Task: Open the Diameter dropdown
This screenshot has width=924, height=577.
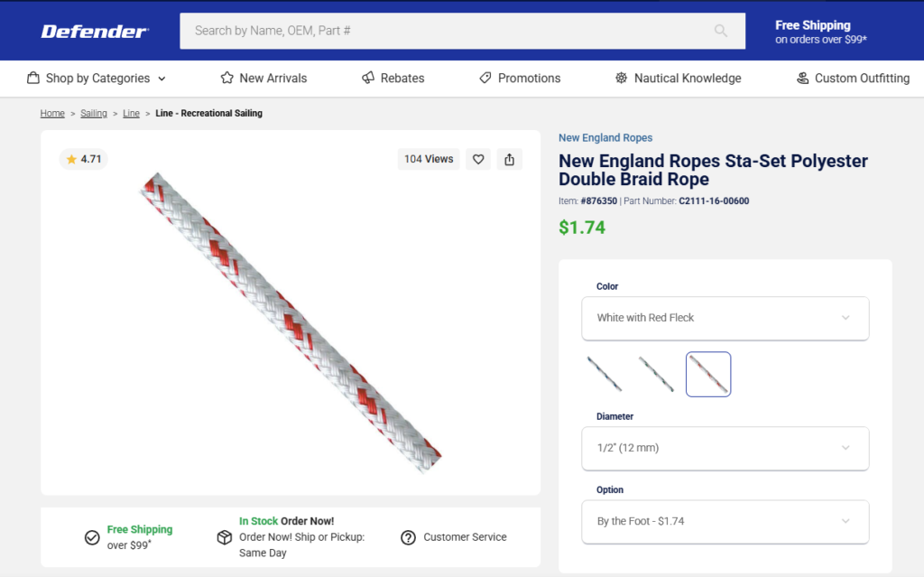Action: click(725, 448)
